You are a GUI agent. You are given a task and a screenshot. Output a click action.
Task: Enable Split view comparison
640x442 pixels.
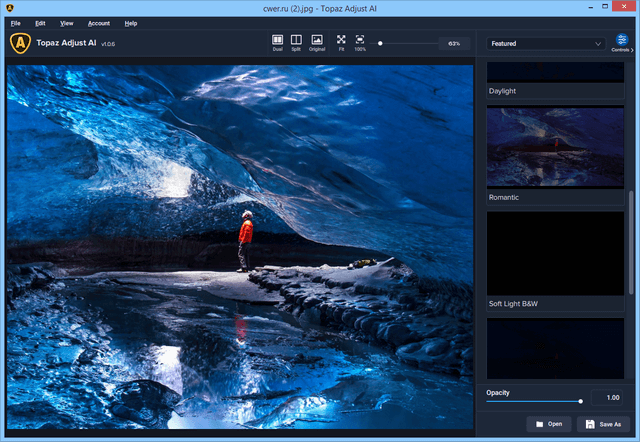point(296,42)
